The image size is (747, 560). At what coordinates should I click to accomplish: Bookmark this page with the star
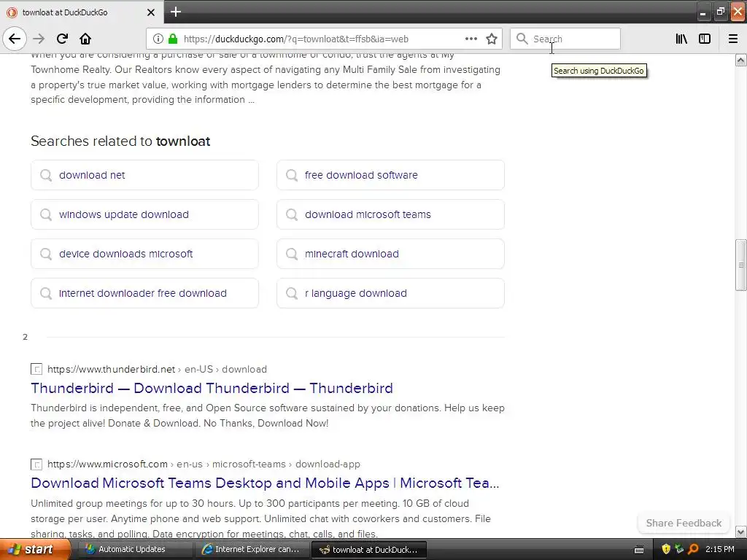tap(492, 39)
